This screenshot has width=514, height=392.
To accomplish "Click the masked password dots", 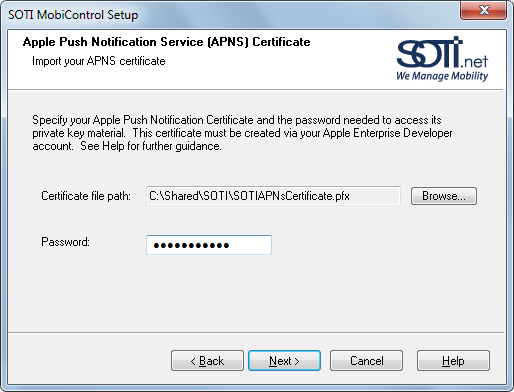I will click(x=191, y=246).
